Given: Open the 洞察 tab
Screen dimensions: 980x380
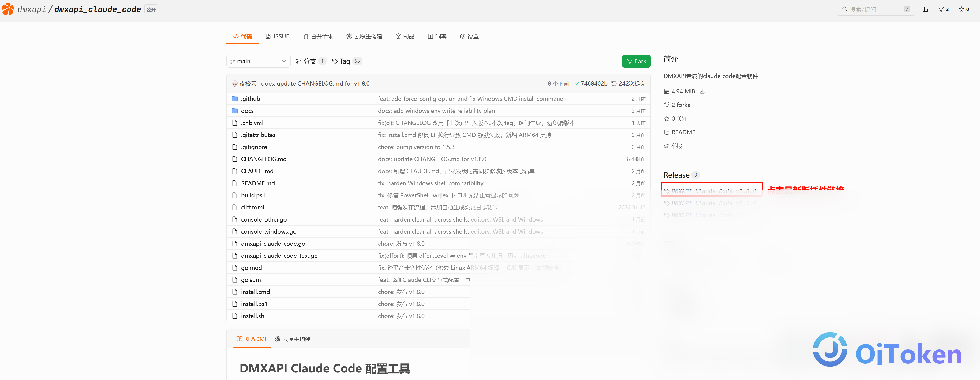Looking at the screenshot, I should 437,36.
